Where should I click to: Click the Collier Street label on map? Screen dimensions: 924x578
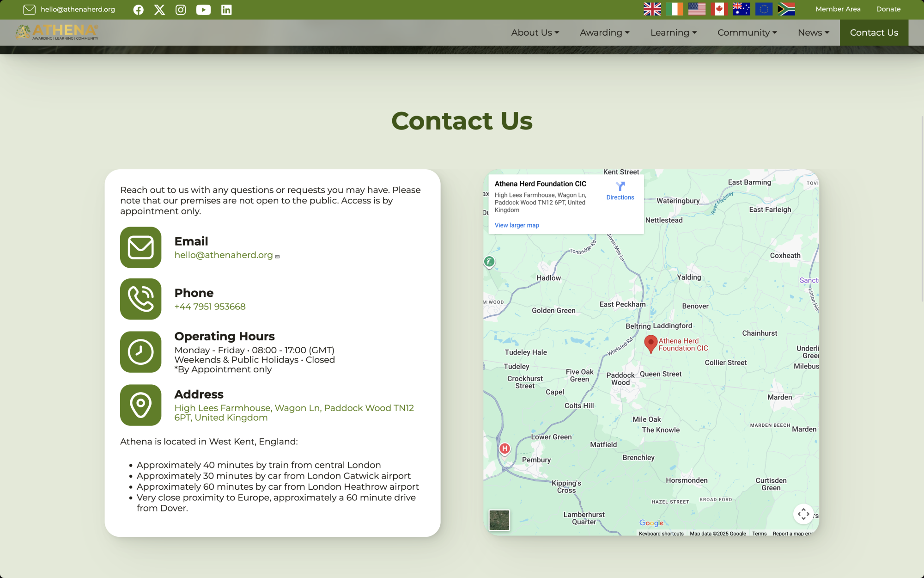coord(725,363)
